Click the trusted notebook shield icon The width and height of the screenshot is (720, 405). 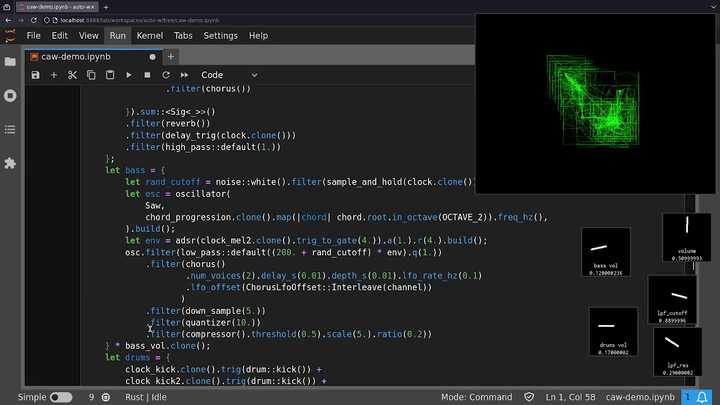point(529,397)
